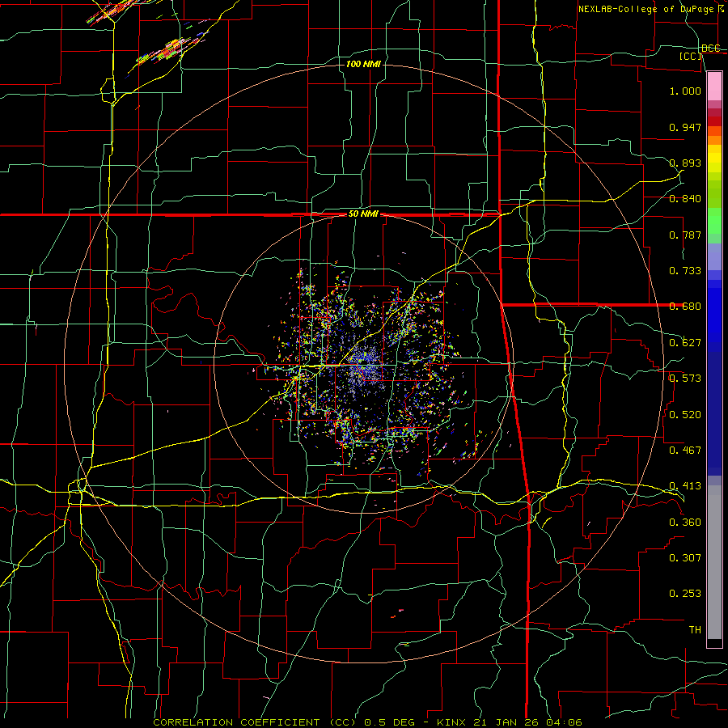Click the 0.573 legend value
The height and width of the screenshot is (728, 728).
coord(685,379)
